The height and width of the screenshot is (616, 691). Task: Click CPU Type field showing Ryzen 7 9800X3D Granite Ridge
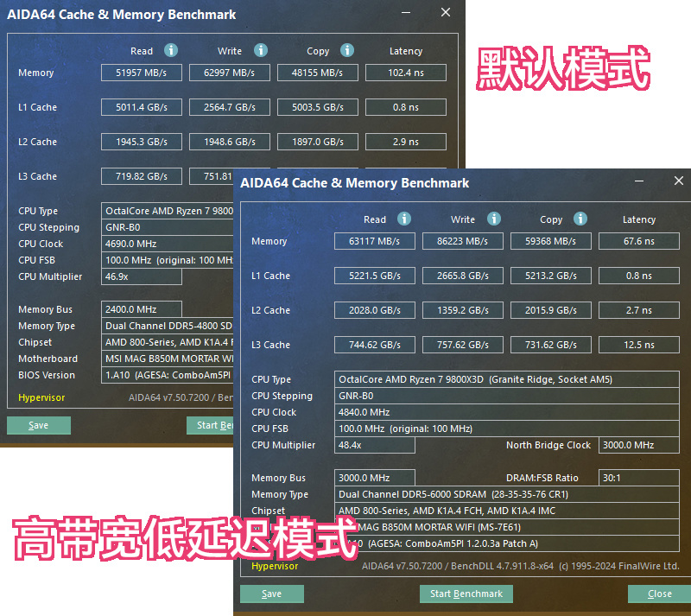tap(507, 379)
